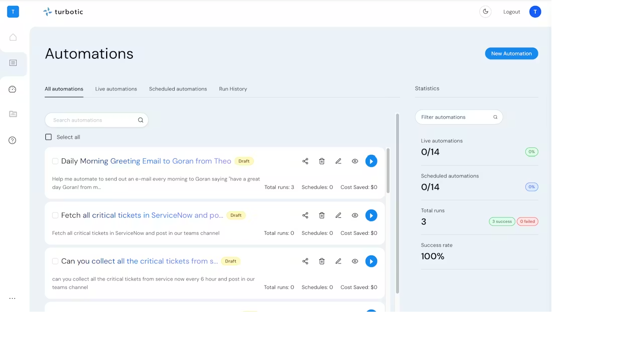Run the Can you collect all automation
The image size is (644, 362).
tap(371, 261)
